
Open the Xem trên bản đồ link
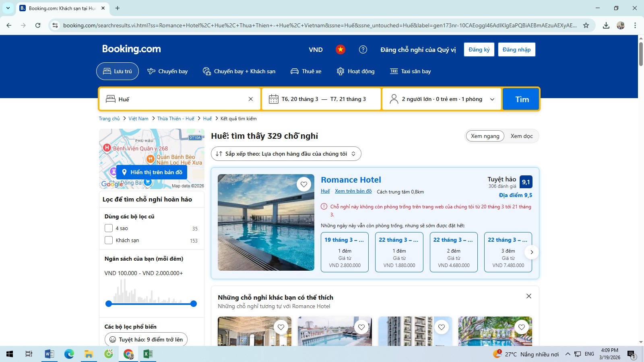click(353, 191)
